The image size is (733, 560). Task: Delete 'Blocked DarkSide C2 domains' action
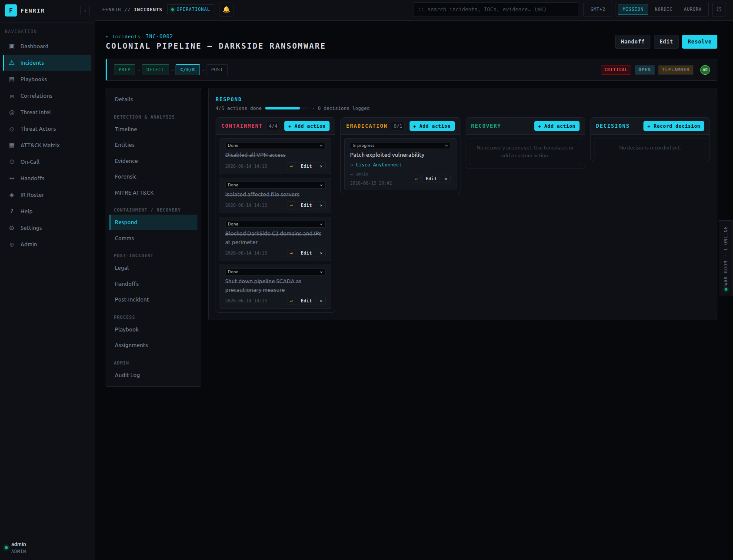[x=321, y=253]
